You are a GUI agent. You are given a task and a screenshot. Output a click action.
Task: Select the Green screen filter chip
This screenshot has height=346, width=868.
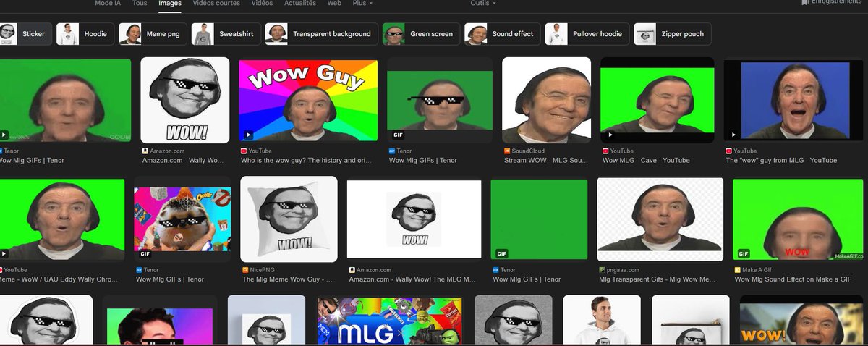click(421, 34)
